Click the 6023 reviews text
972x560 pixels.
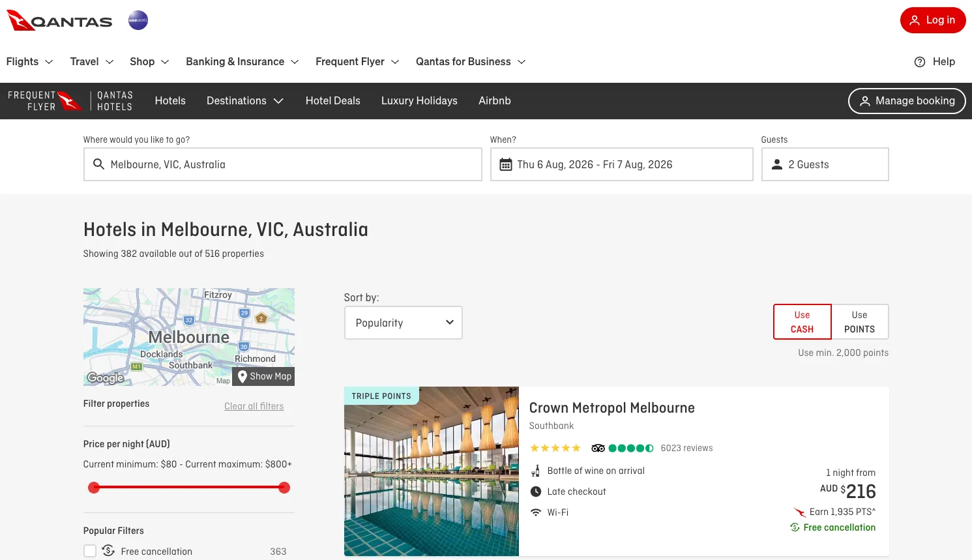point(686,448)
